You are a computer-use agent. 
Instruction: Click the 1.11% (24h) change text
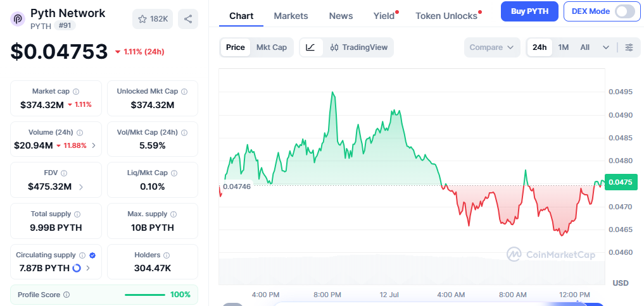(144, 52)
